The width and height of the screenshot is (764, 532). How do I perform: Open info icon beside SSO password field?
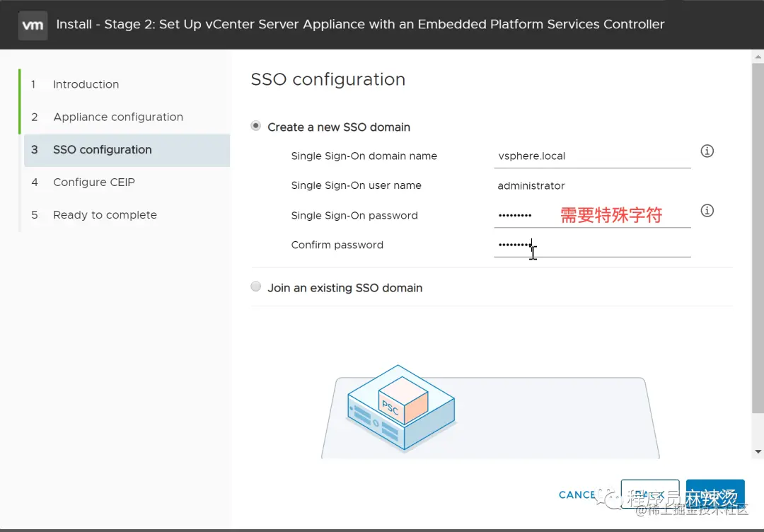(x=707, y=210)
